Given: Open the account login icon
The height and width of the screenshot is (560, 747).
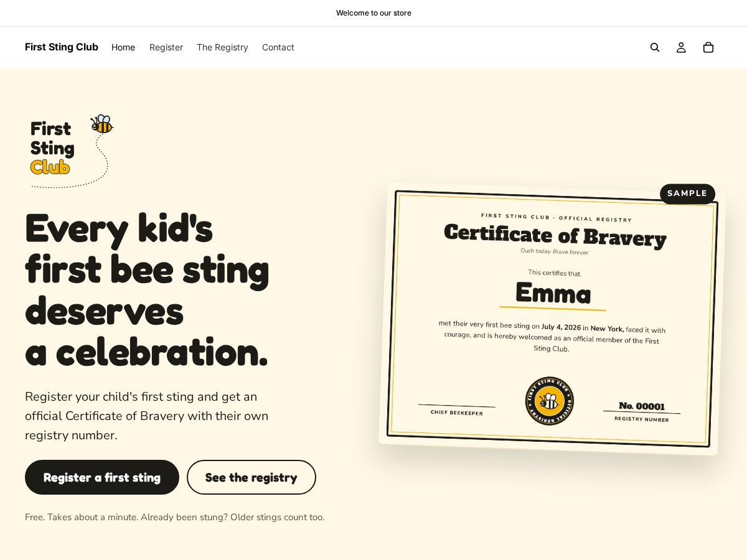Looking at the screenshot, I should point(682,47).
